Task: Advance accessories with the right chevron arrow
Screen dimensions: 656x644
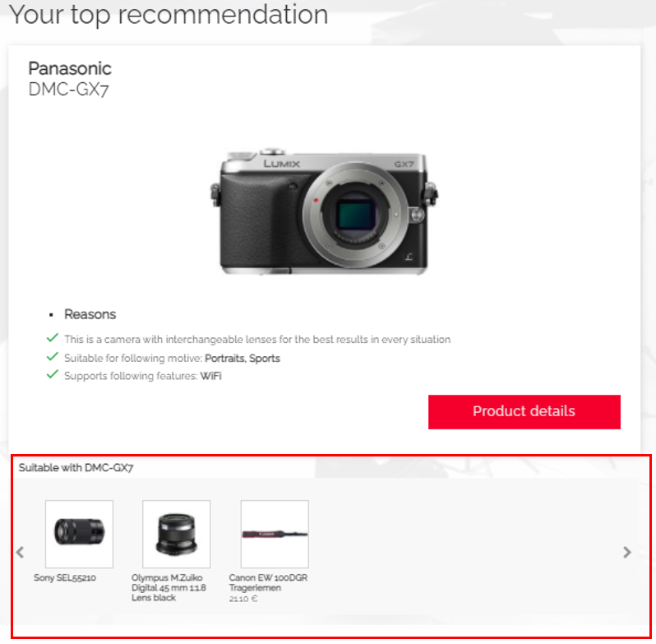Action: point(626,553)
